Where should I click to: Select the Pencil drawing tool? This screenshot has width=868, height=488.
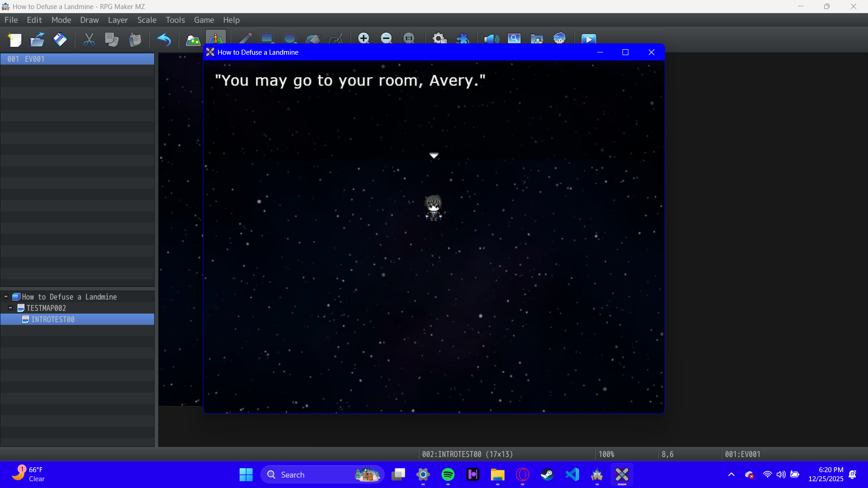point(245,38)
